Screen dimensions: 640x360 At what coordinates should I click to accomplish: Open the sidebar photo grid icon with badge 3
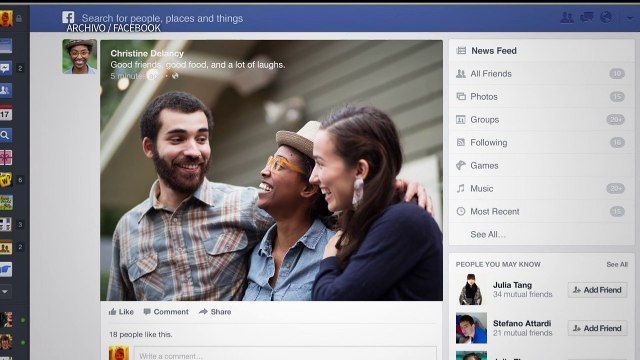click(6, 224)
